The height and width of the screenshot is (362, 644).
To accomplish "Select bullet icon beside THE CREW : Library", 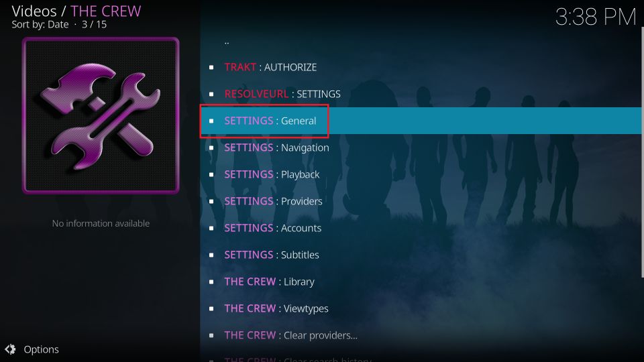I will click(211, 282).
